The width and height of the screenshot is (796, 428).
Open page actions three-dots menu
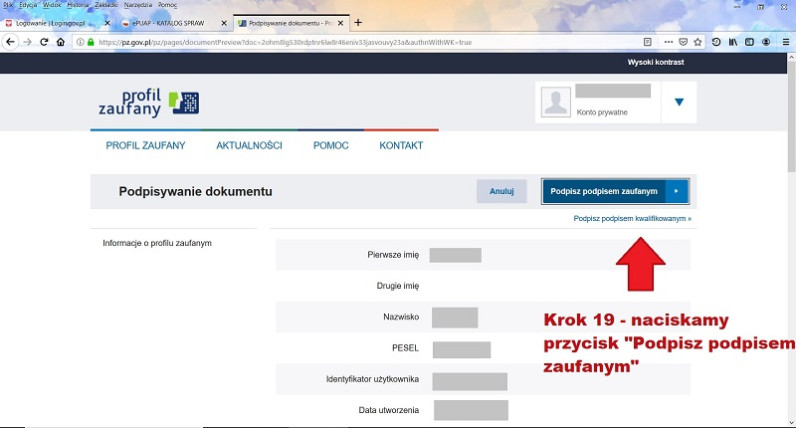coord(666,42)
